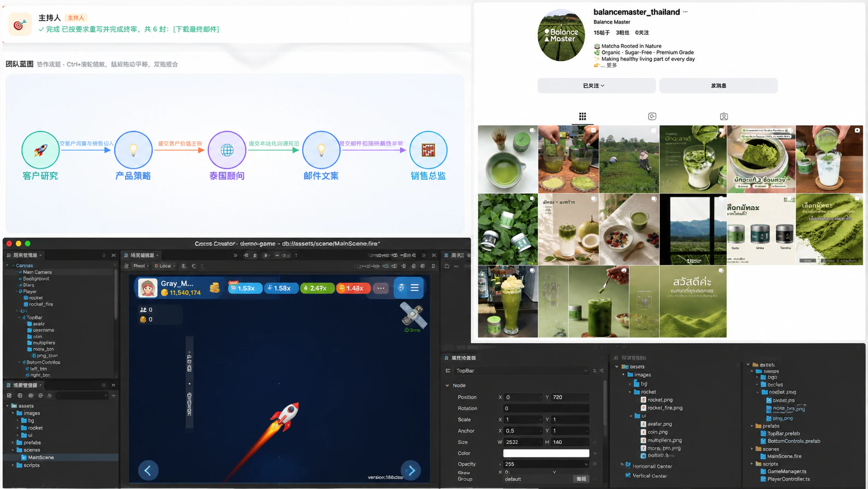Open the hamburger menu in game top bar

coord(415,287)
